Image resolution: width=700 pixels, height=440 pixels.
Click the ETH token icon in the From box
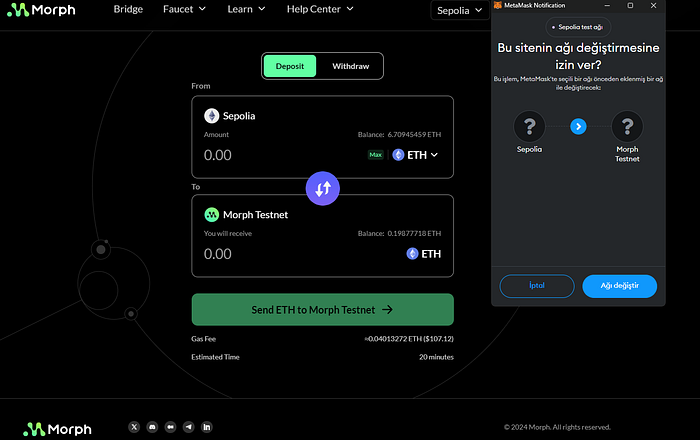tap(398, 155)
